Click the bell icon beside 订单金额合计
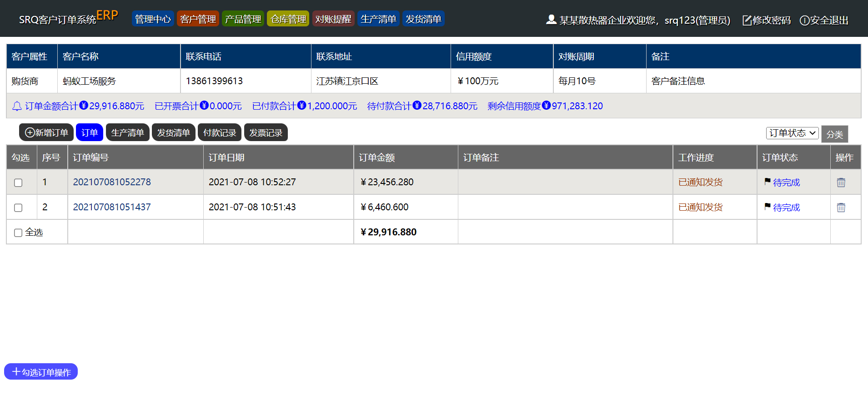 coord(17,106)
